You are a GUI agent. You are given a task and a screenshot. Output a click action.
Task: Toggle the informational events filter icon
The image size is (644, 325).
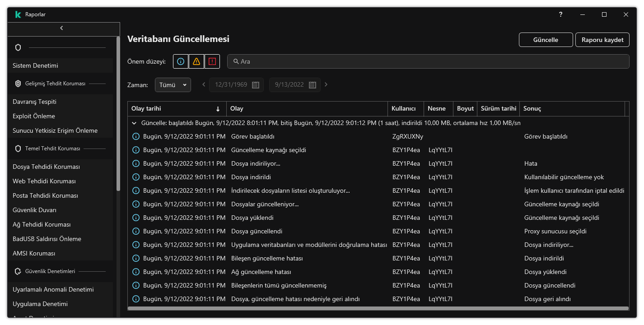[181, 61]
